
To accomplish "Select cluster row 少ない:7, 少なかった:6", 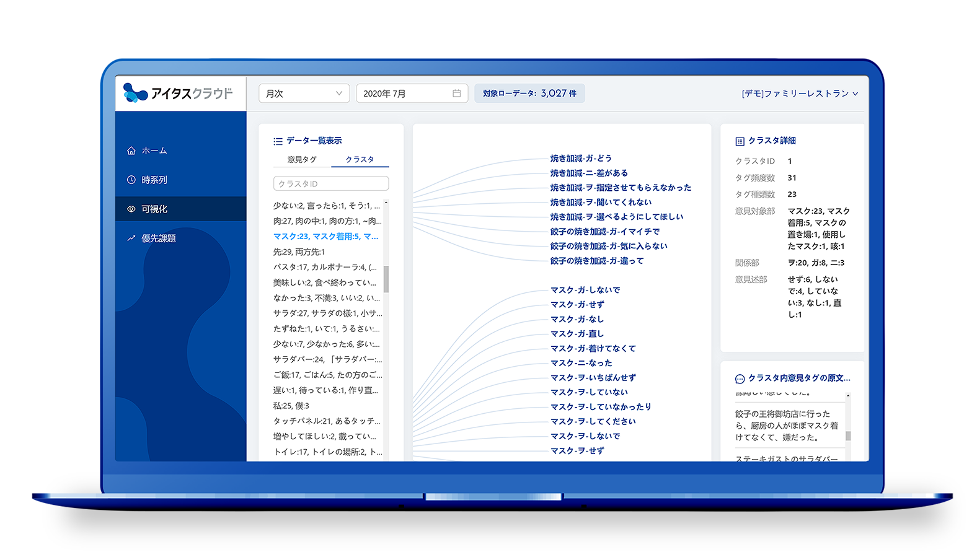I will pos(326,344).
